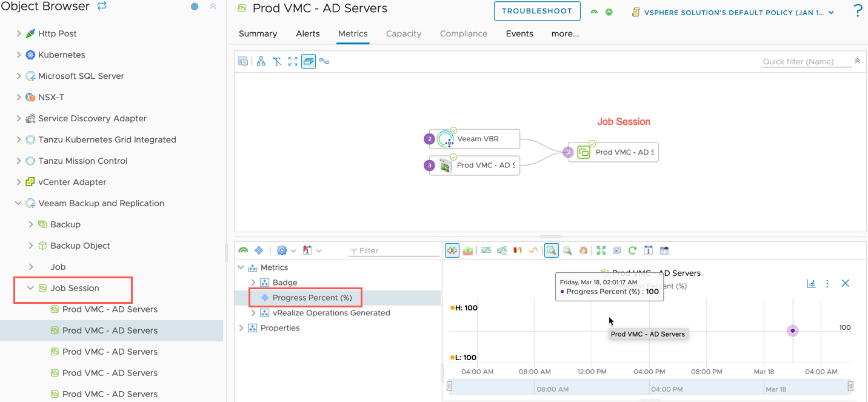This screenshot has height=402, width=868.
Task: Open the gear settings dropdown in metrics toolbar
Action: (x=286, y=250)
